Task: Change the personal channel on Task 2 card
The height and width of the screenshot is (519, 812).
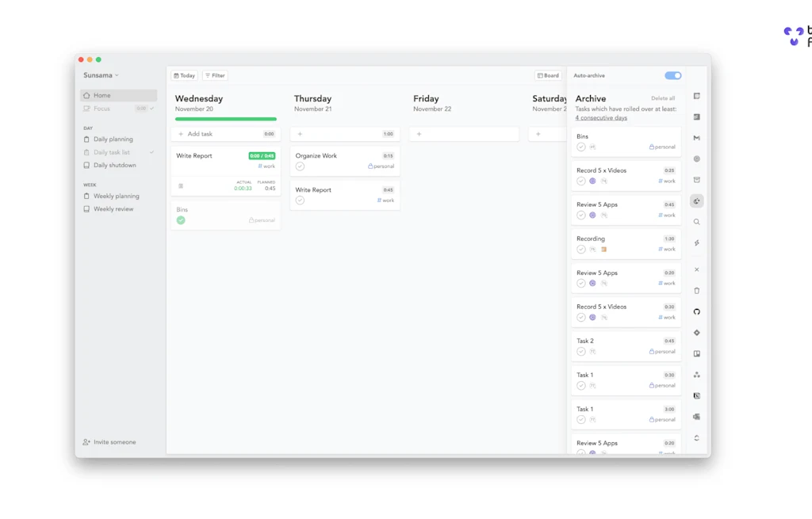Action: 662,352
